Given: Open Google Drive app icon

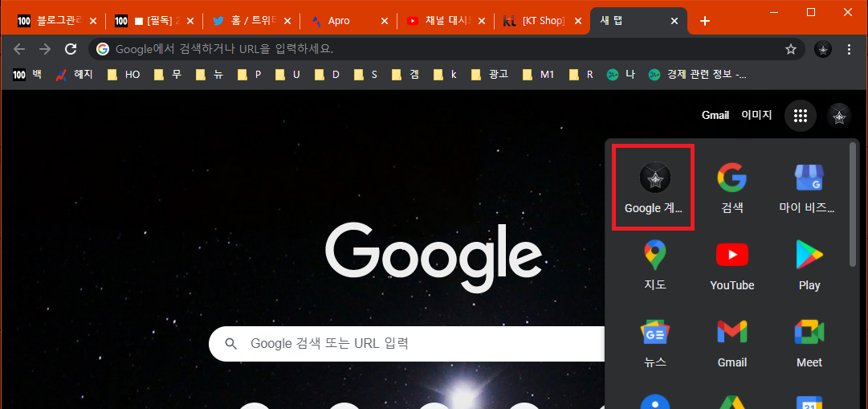Looking at the screenshot, I should 731,403.
